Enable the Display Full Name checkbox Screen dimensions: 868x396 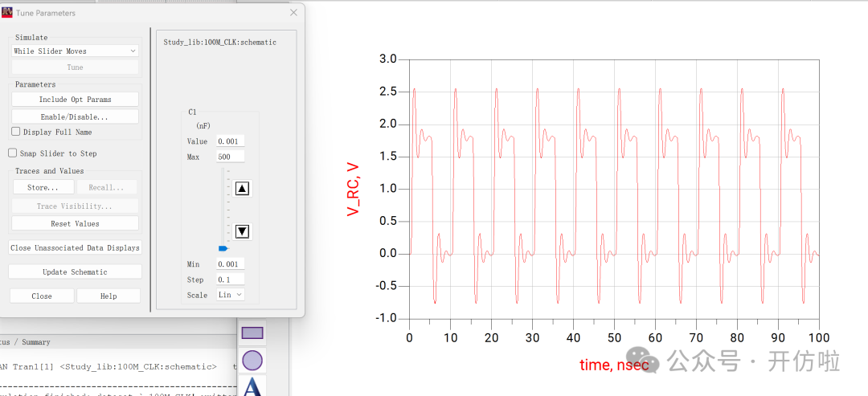(16, 132)
